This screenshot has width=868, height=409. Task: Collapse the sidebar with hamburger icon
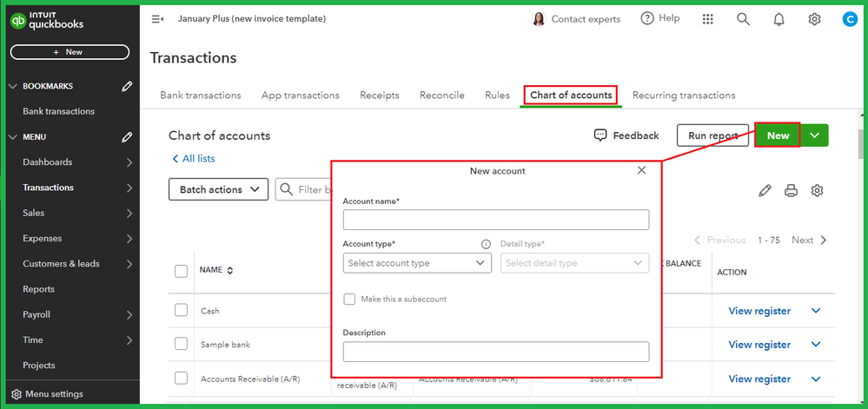coord(157,19)
